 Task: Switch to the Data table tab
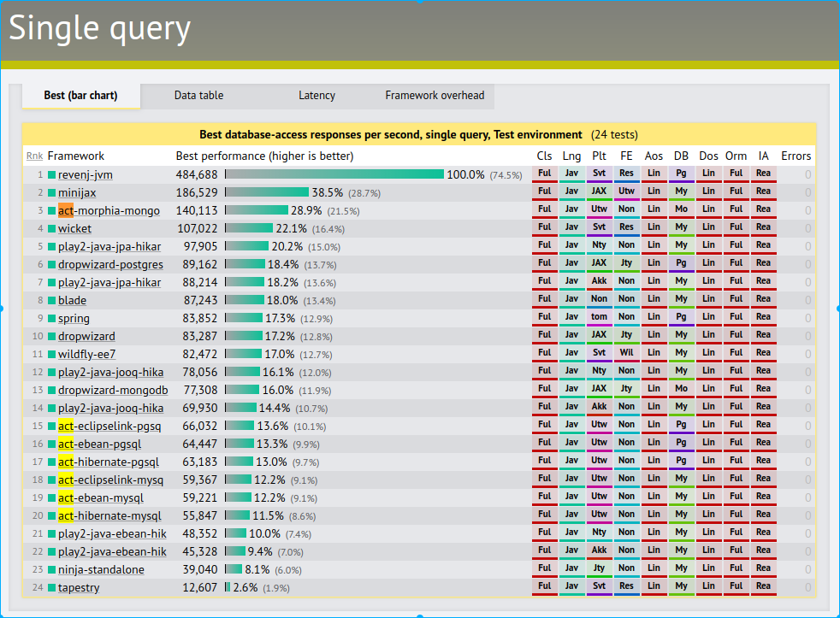coord(198,96)
